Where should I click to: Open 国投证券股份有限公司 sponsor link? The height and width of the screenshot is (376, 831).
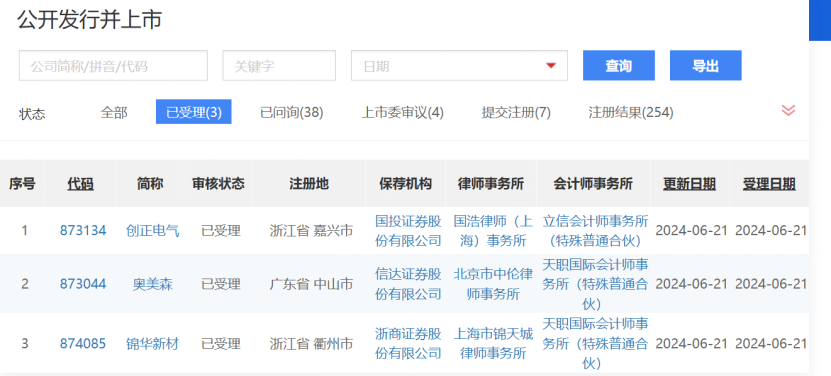pyautogui.click(x=408, y=231)
